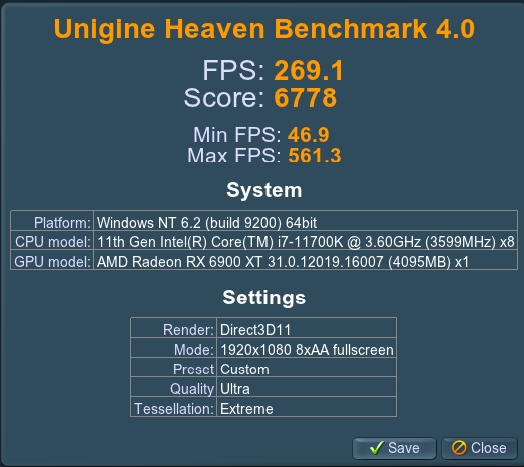Click the Direct3D11 render value
The image size is (524, 467).
pyautogui.click(x=255, y=330)
